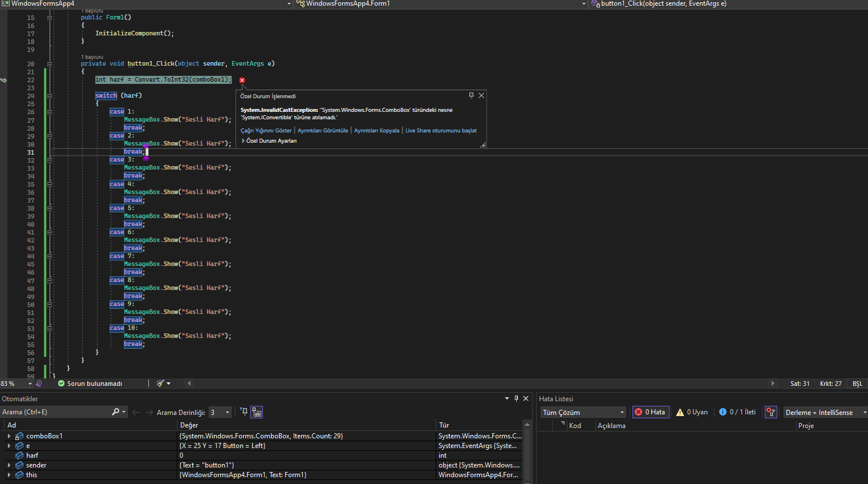
Task: Click the build-only filter funnel icon
Action: click(771, 412)
